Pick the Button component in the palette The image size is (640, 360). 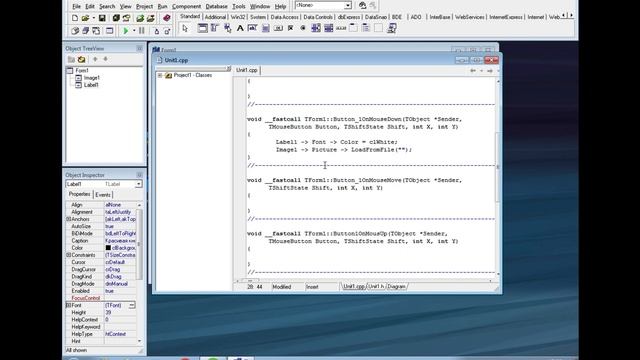(x=278, y=28)
